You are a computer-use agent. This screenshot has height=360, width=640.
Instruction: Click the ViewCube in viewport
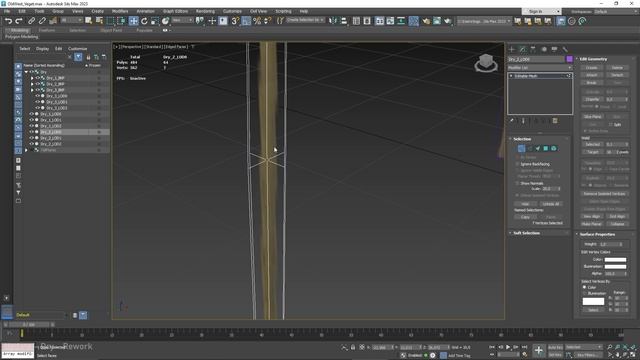486,63
